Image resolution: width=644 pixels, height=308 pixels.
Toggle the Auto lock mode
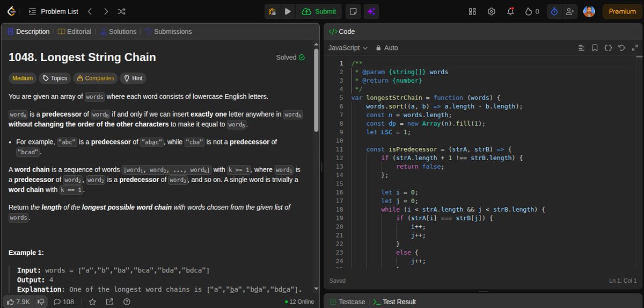[x=387, y=48]
